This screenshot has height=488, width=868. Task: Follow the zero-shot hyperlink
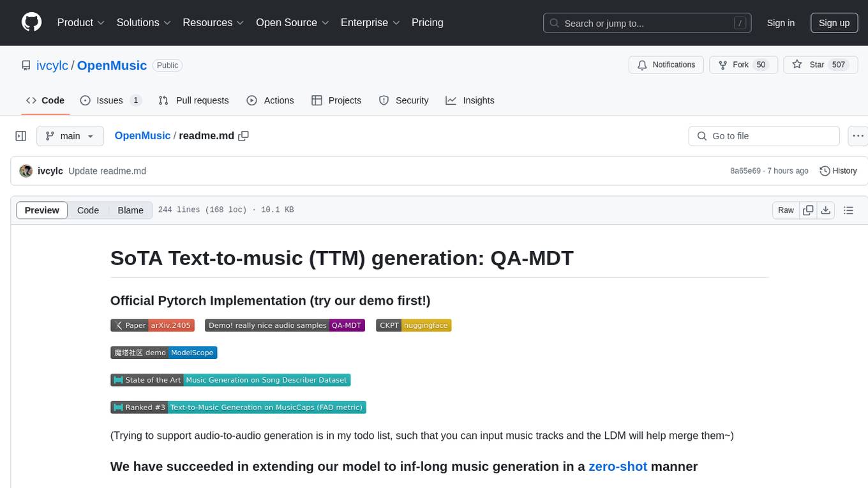[x=618, y=466]
